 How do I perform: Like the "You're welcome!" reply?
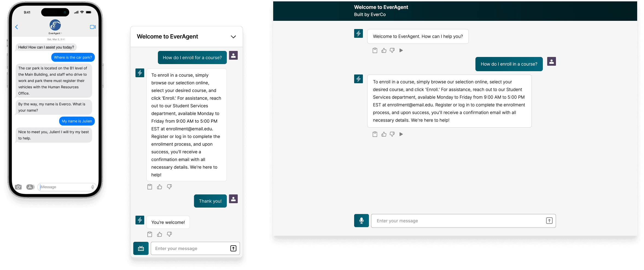[x=159, y=234]
